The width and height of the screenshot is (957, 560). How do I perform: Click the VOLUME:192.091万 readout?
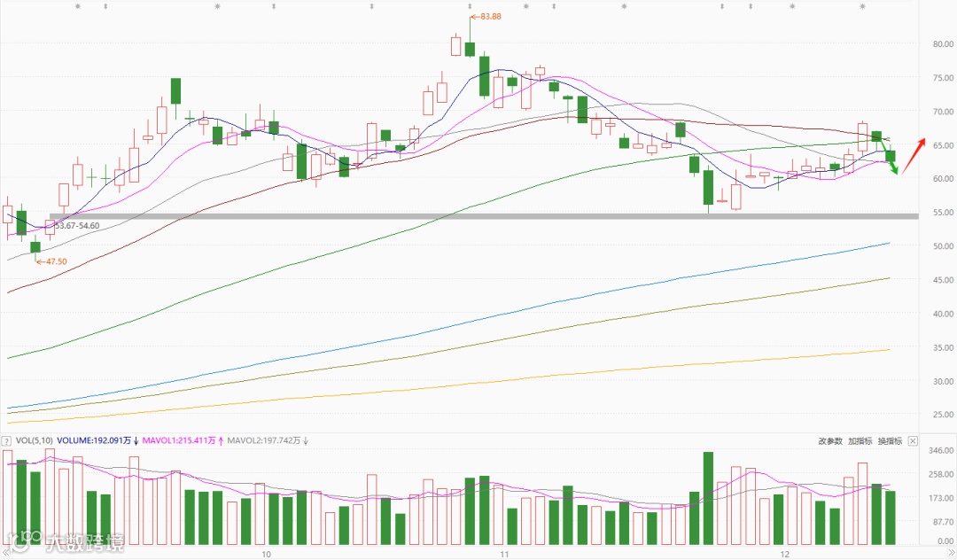[94, 440]
